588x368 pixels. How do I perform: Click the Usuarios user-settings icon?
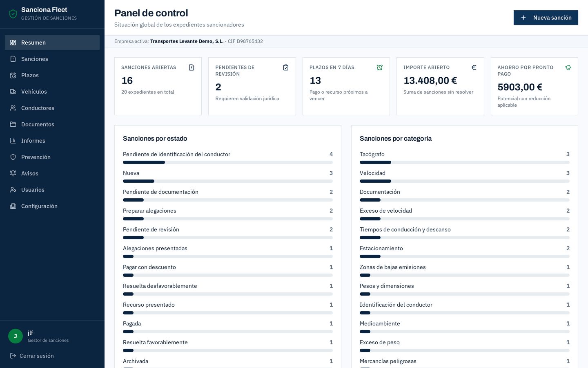tap(13, 190)
